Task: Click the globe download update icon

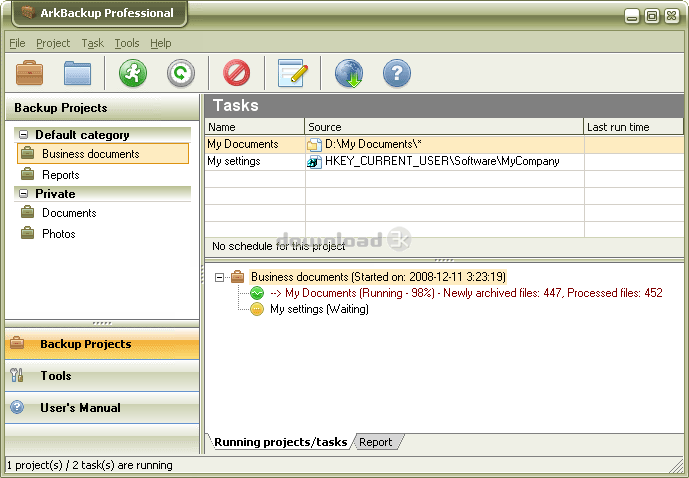Action: 348,74
